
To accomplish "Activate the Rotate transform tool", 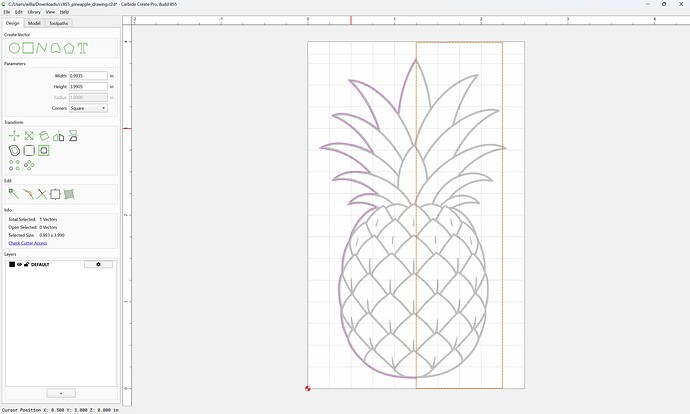I will click(x=44, y=136).
